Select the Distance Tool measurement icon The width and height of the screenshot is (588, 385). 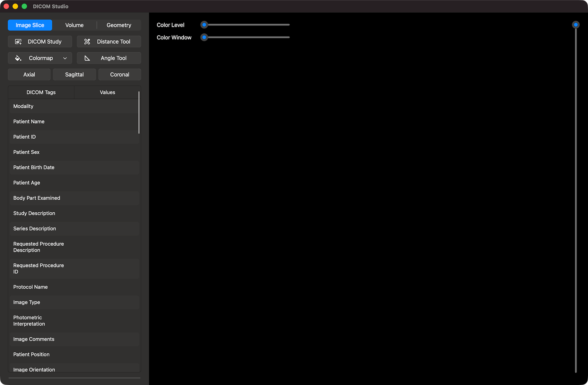(x=87, y=41)
